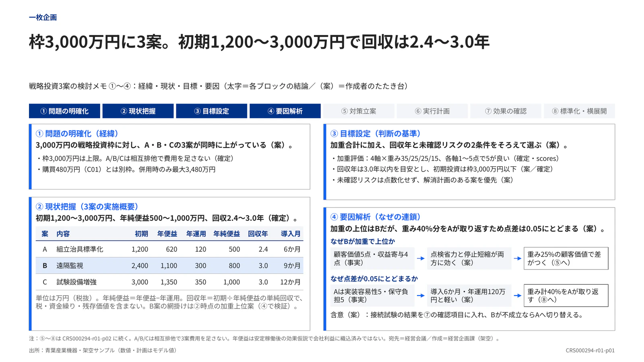Click the bullet line starting 加重評価：4軸×重み
This screenshot has height=362, width=644.
[x=445, y=158]
